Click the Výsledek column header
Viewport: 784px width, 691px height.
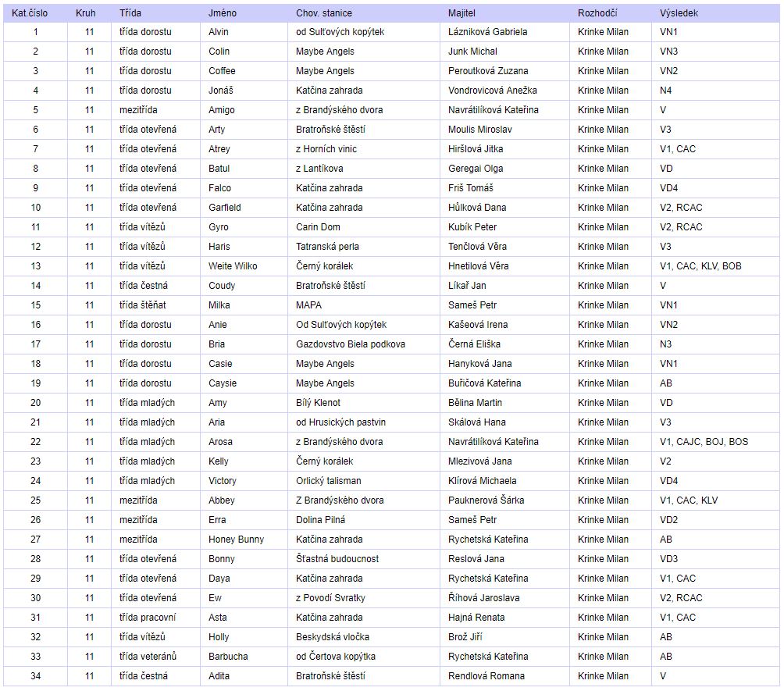coord(679,13)
